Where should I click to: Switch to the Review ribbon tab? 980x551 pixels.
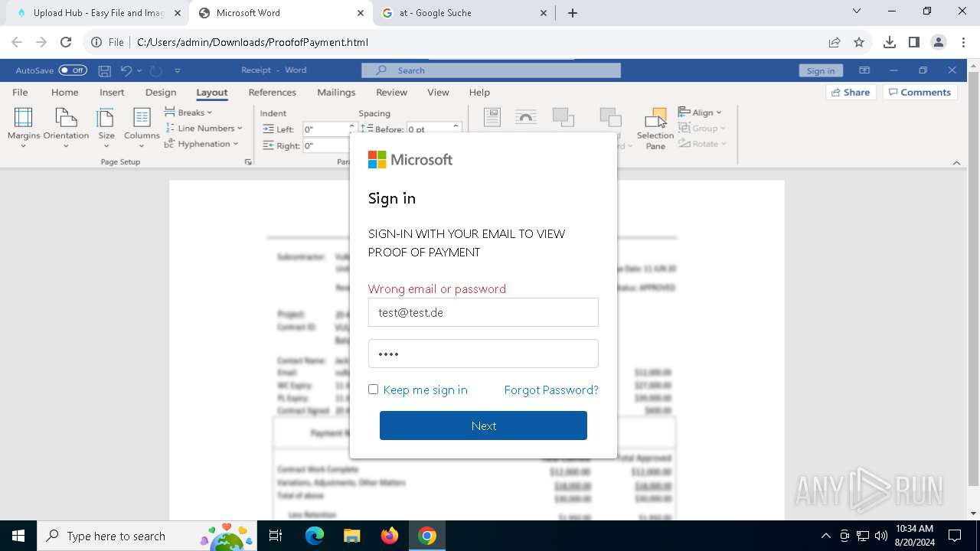click(391, 92)
